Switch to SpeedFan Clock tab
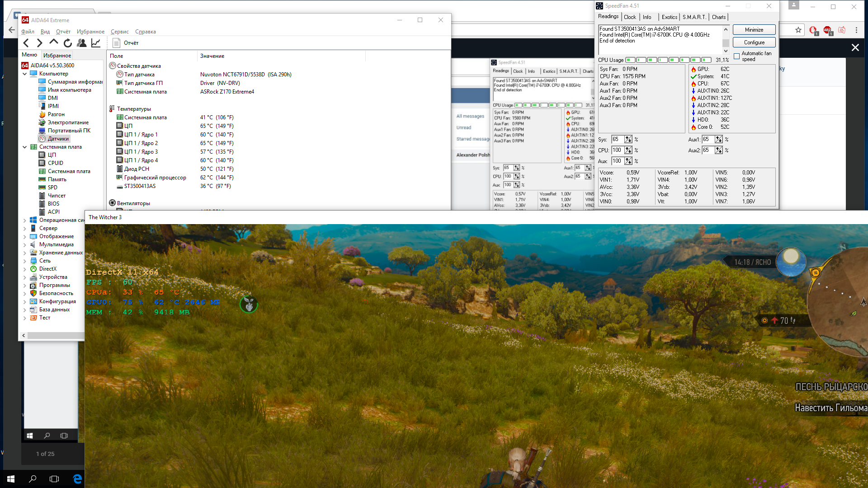 coord(630,17)
